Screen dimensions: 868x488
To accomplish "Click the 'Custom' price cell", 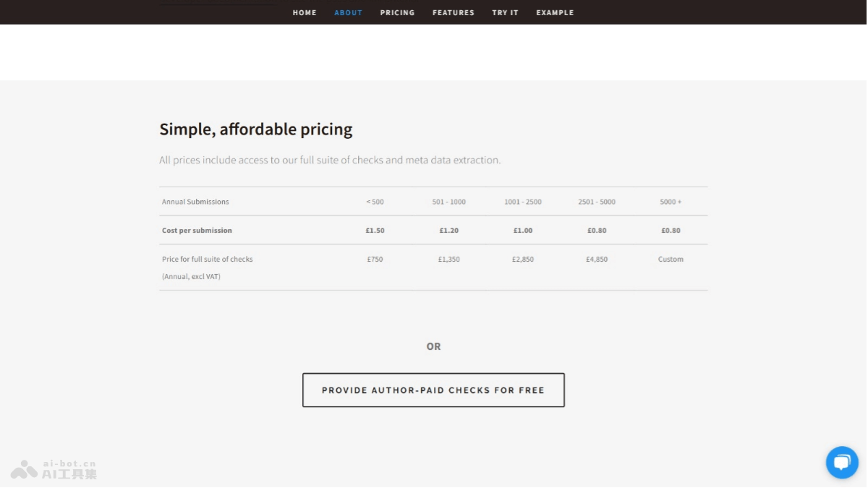I will point(670,260).
